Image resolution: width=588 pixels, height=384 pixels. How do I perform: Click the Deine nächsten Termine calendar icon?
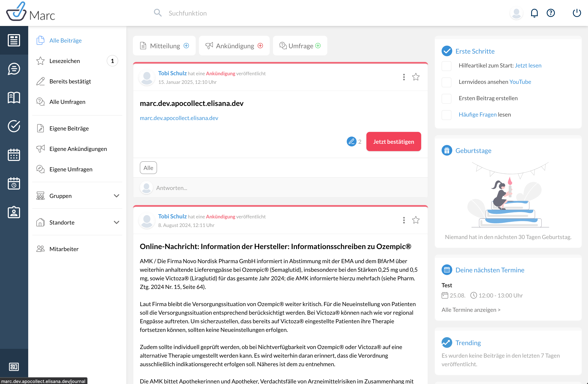(447, 270)
